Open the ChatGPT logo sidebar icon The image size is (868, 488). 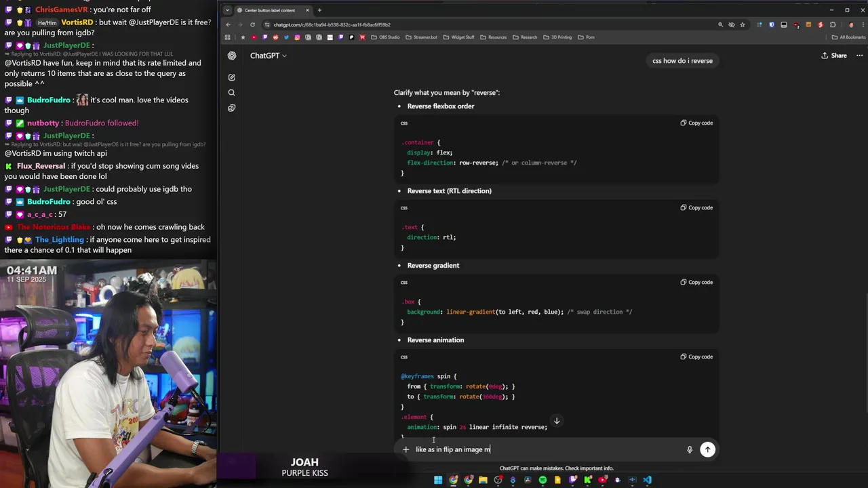(232, 56)
